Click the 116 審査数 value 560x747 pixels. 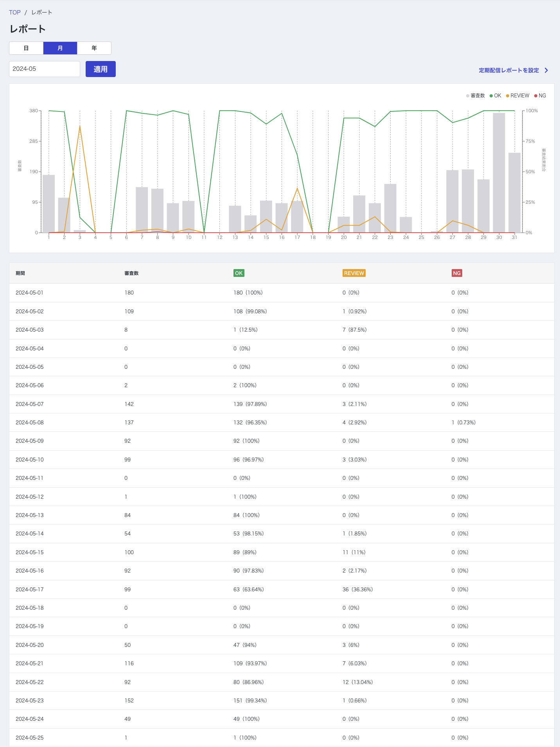[129, 663]
